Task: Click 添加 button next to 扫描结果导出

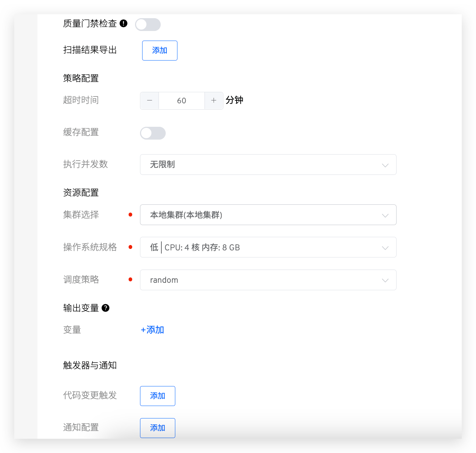Action: click(159, 50)
